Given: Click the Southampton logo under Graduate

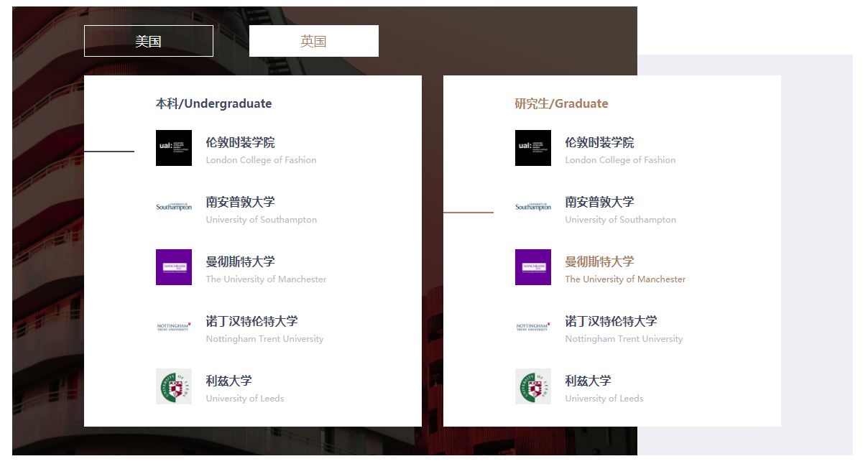Looking at the screenshot, I should [x=533, y=208].
